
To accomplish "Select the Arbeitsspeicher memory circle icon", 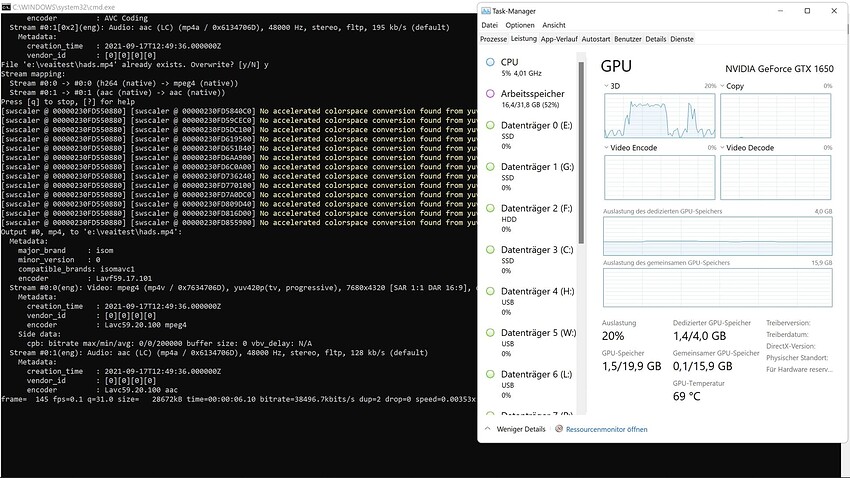I will pos(490,94).
